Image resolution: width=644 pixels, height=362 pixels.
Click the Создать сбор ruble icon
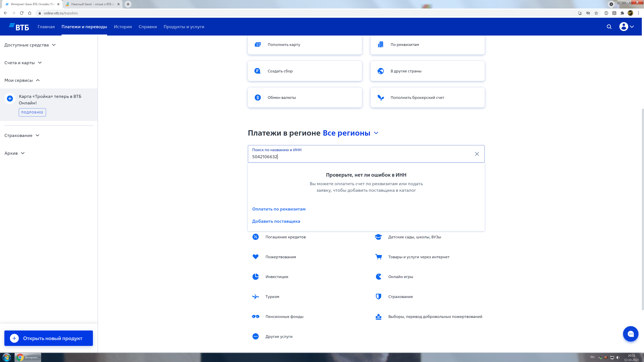(257, 71)
